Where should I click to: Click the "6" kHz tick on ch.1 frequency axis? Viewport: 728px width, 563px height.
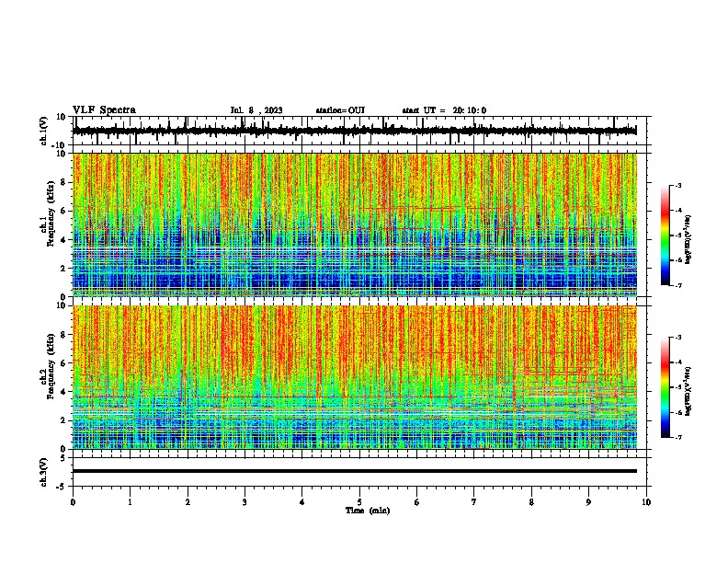(64, 211)
